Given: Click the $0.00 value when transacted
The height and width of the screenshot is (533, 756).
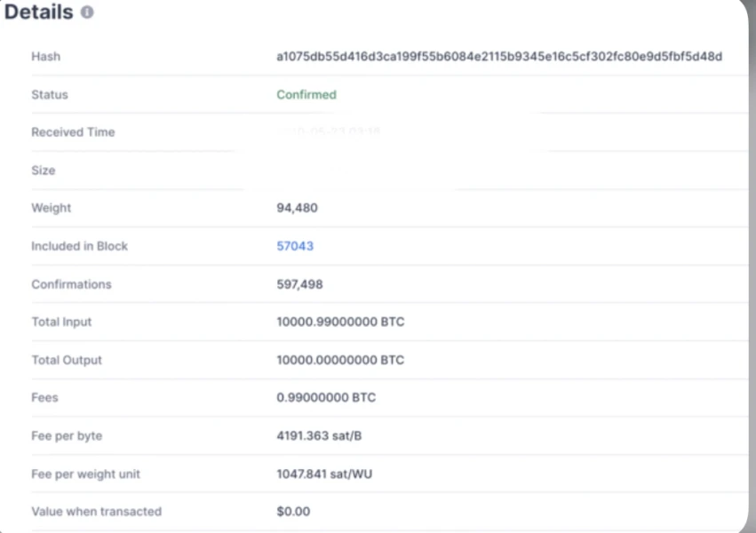Looking at the screenshot, I should point(293,512).
